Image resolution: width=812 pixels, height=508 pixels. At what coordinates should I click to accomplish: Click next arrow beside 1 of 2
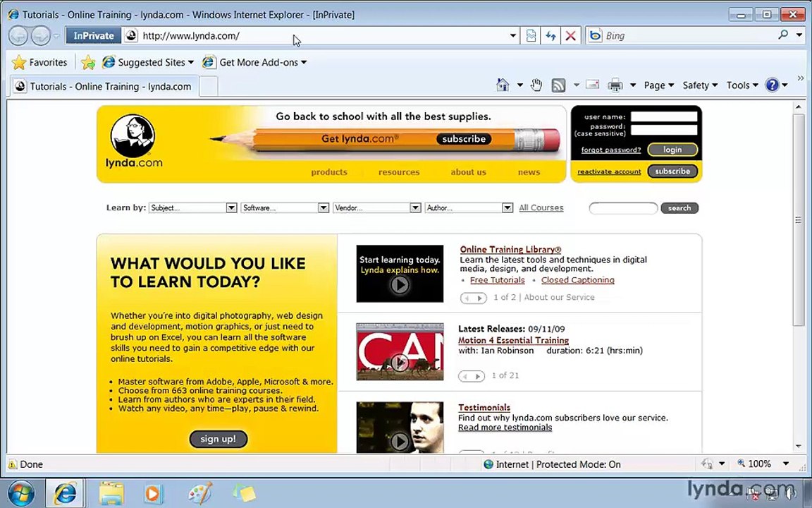click(479, 298)
